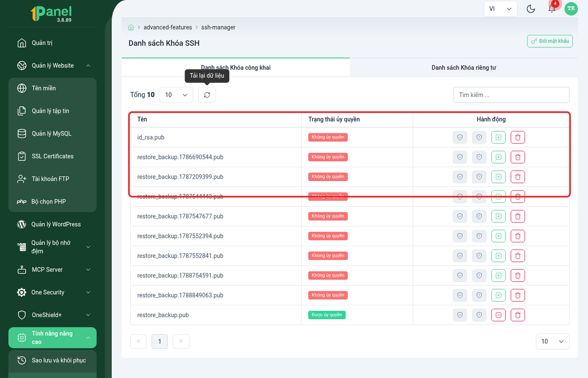The width and height of the screenshot is (588, 378).
Task: Open Quản trị in the sidebar
Action: click(52, 43)
